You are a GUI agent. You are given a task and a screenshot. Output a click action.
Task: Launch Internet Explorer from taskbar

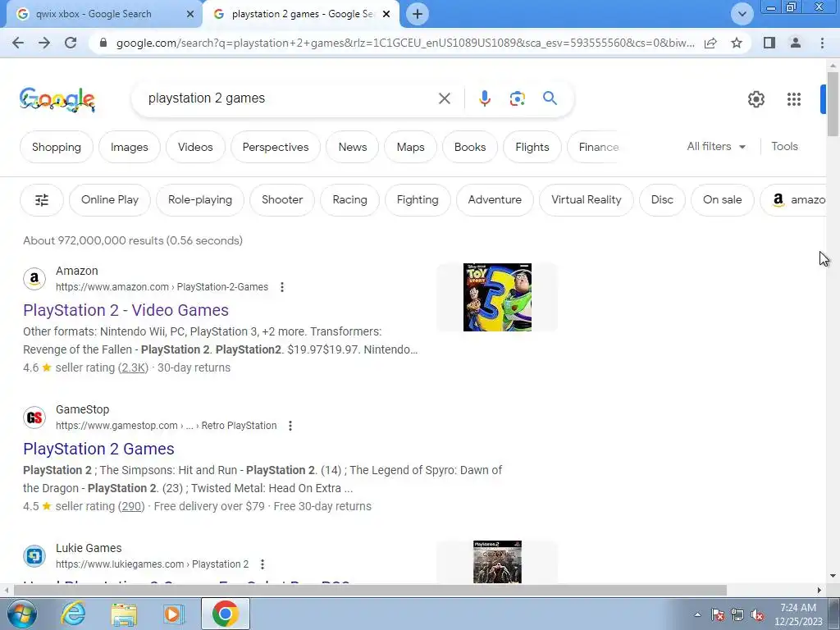click(x=73, y=614)
